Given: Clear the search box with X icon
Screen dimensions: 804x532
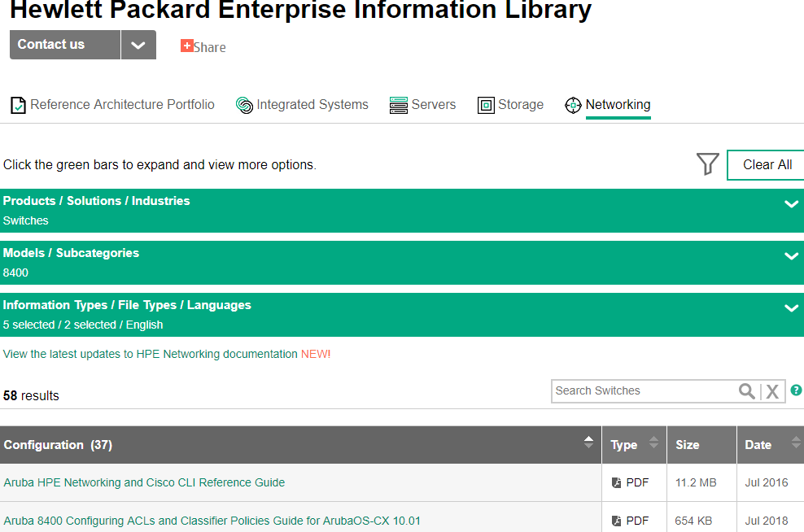Looking at the screenshot, I should (772, 391).
